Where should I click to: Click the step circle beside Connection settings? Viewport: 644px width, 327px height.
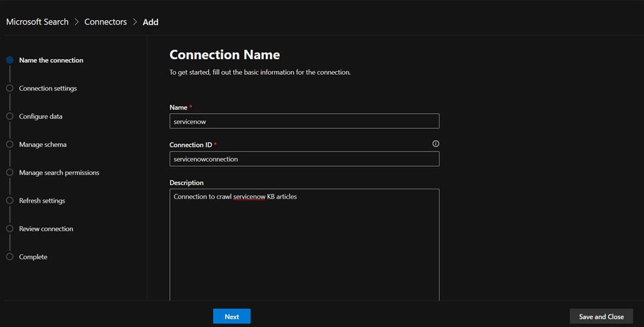point(10,88)
